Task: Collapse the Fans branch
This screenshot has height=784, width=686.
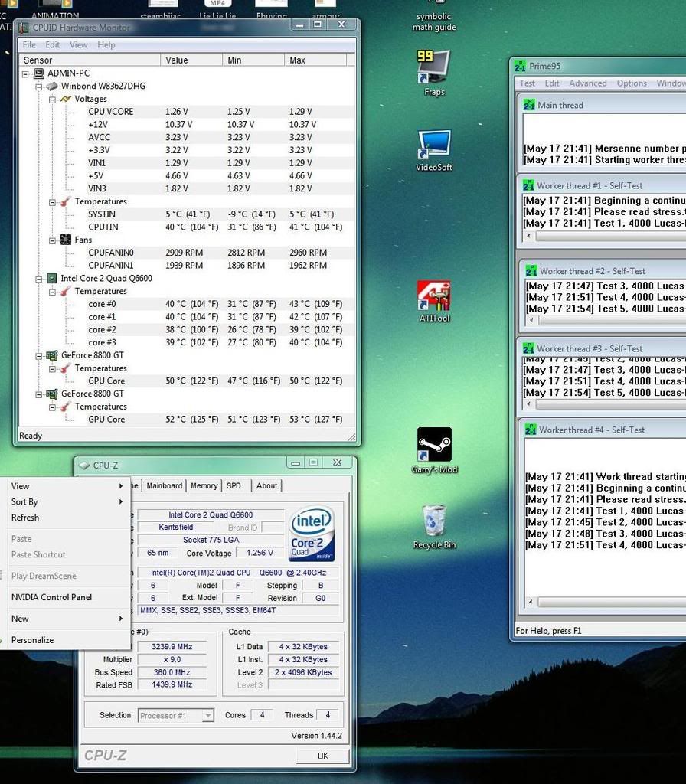Action: click(52, 240)
